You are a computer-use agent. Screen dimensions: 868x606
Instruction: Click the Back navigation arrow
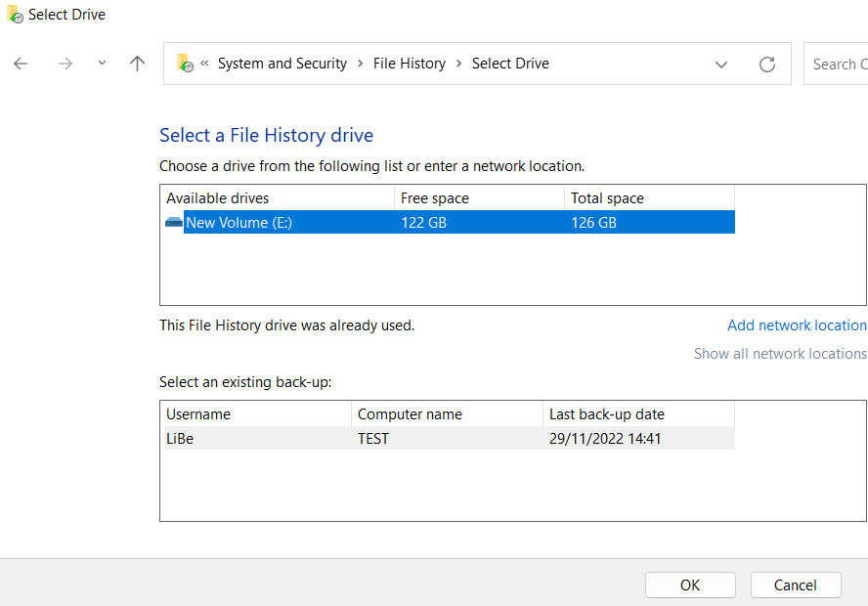(x=21, y=64)
